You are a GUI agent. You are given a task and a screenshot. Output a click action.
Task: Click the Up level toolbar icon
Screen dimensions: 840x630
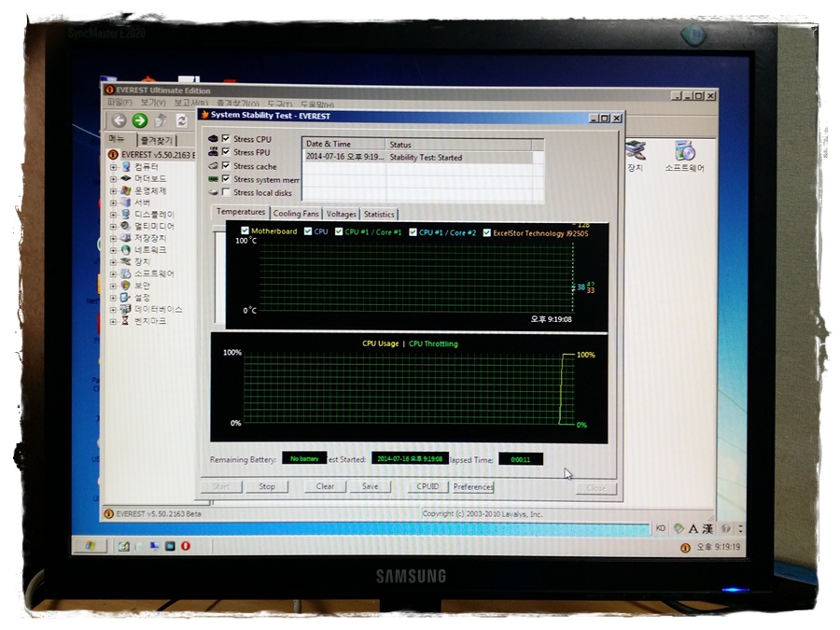click(x=161, y=120)
